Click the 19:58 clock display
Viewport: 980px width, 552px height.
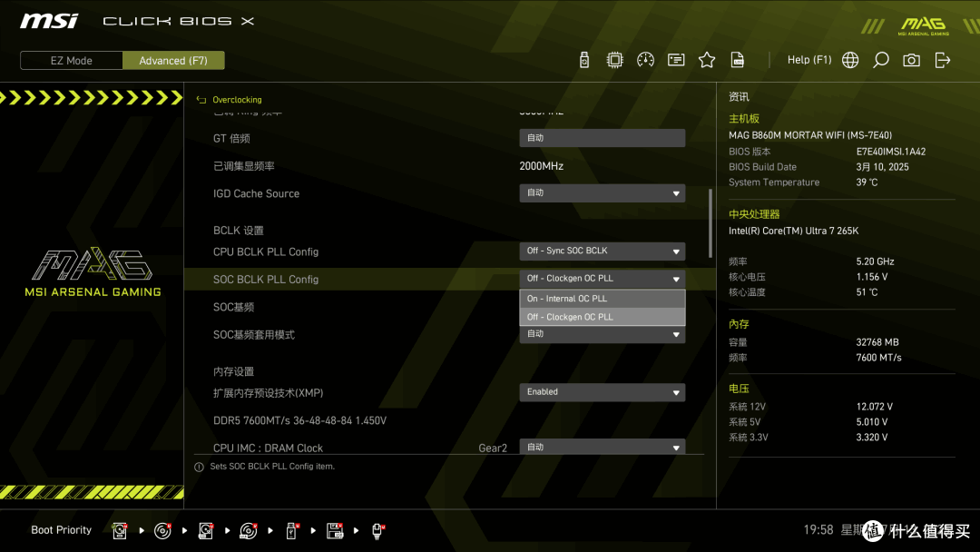click(x=818, y=530)
